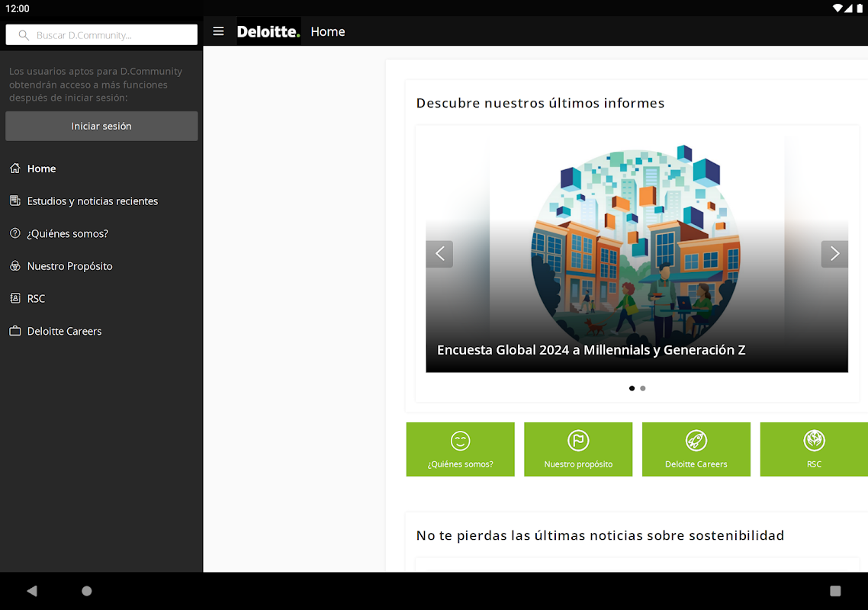Open Encuesta Global 2024 Millennials article title

(x=591, y=350)
